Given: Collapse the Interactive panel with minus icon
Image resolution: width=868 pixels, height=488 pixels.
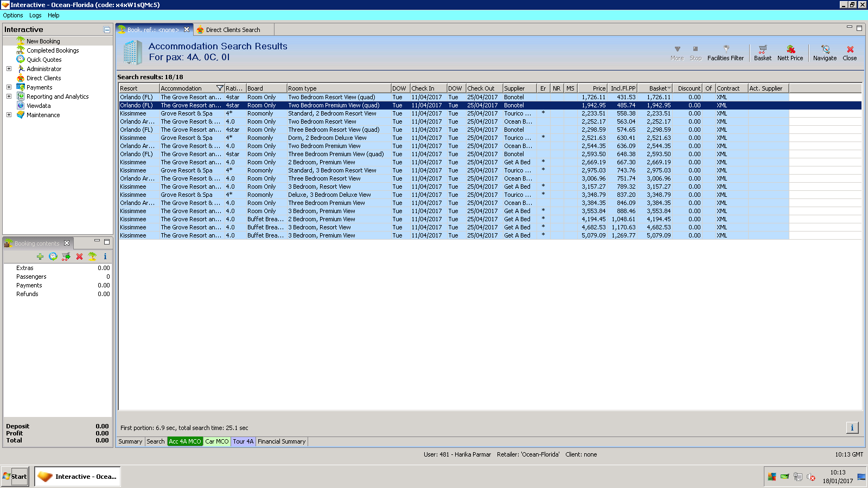Looking at the screenshot, I should (107, 30).
